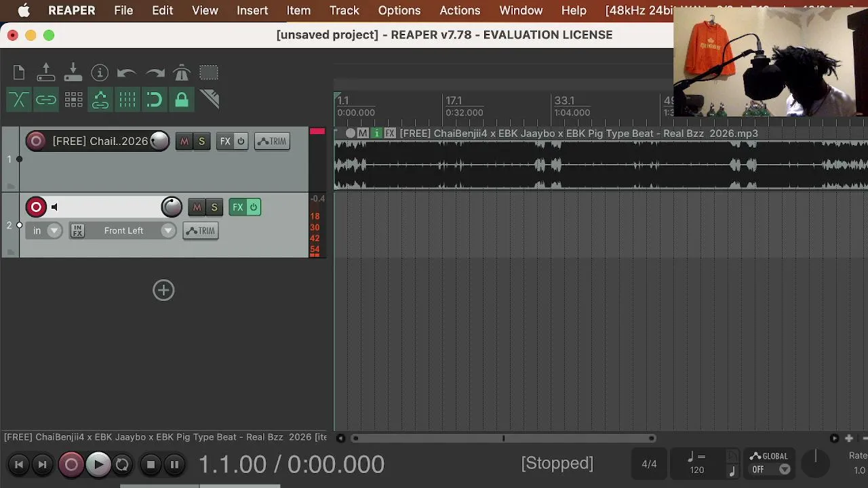Adjust the volume knob on track 2

click(x=172, y=207)
